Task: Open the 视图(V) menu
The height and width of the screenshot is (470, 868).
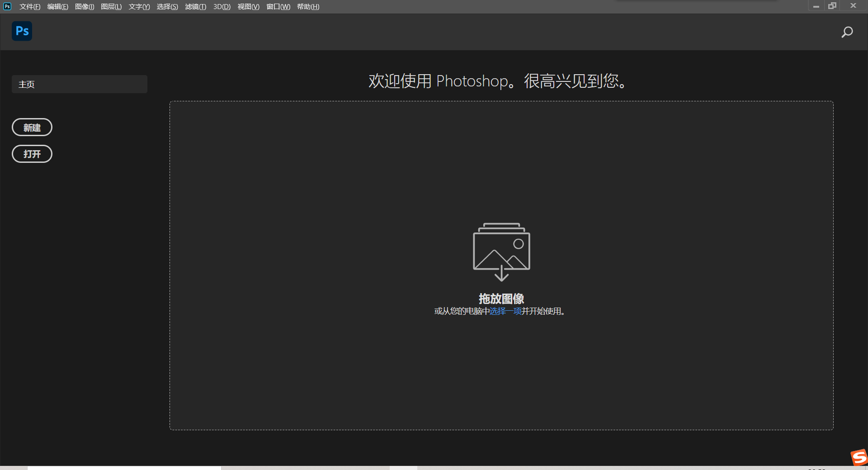Action: tap(249, 7)
